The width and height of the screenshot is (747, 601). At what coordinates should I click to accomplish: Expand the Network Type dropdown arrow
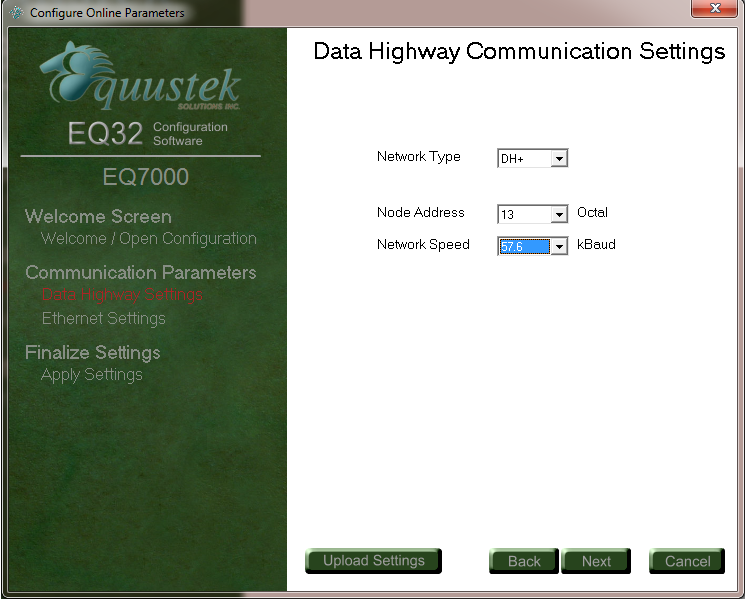(559, 158)
